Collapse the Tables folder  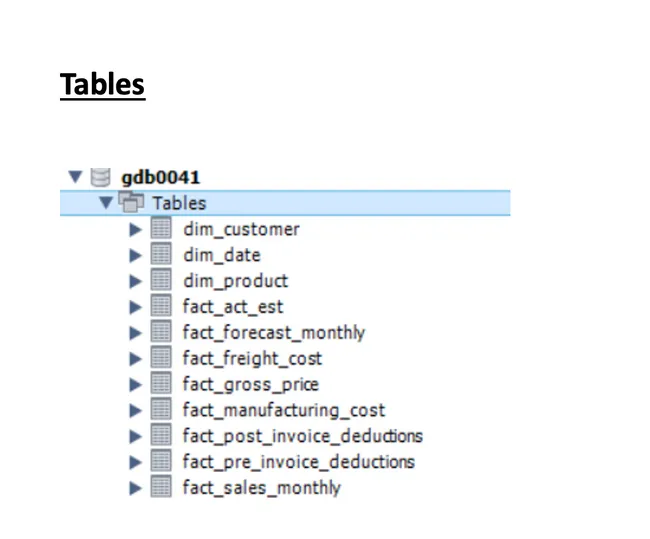[106, 203]
